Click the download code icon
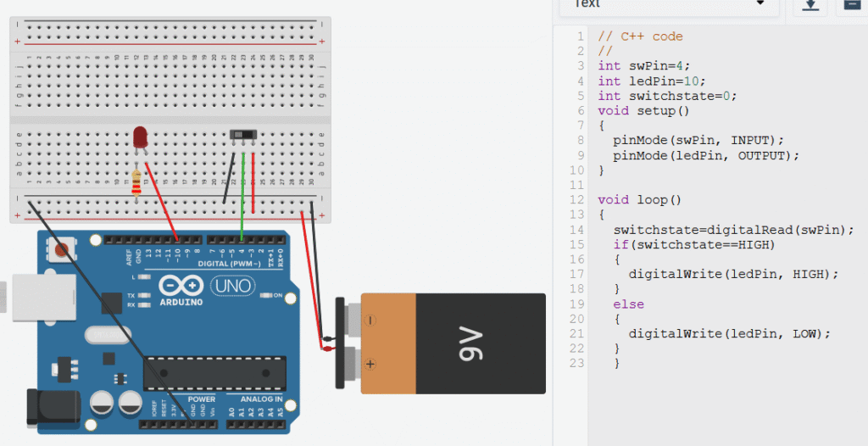868x446 pixels. coord(811,6)
